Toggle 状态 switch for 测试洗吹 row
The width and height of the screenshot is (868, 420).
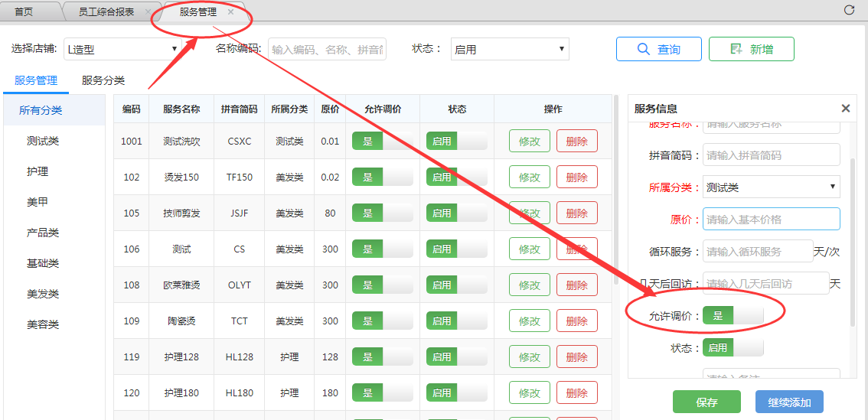(x=457, y=141)
